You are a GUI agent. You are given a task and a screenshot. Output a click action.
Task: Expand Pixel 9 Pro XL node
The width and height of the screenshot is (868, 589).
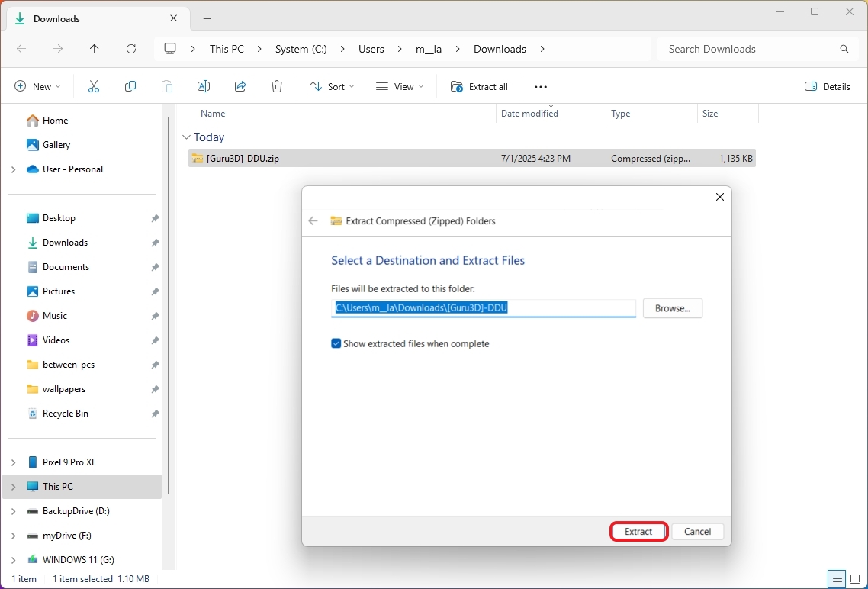coord(13,462)
